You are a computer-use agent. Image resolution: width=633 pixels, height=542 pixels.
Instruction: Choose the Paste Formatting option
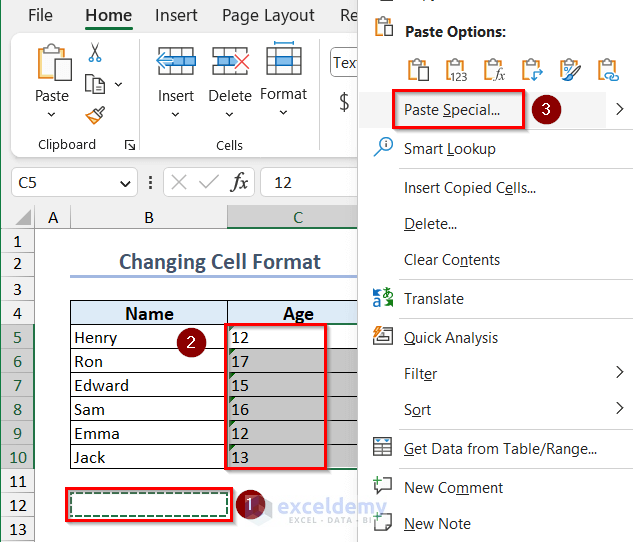(x=570, y=70)
